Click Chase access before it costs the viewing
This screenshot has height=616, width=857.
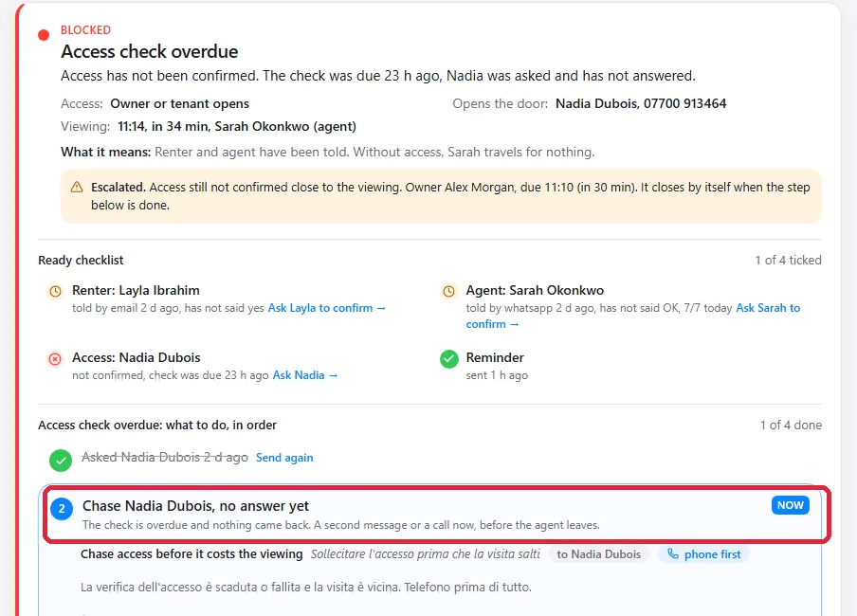[x=191, y=554]
